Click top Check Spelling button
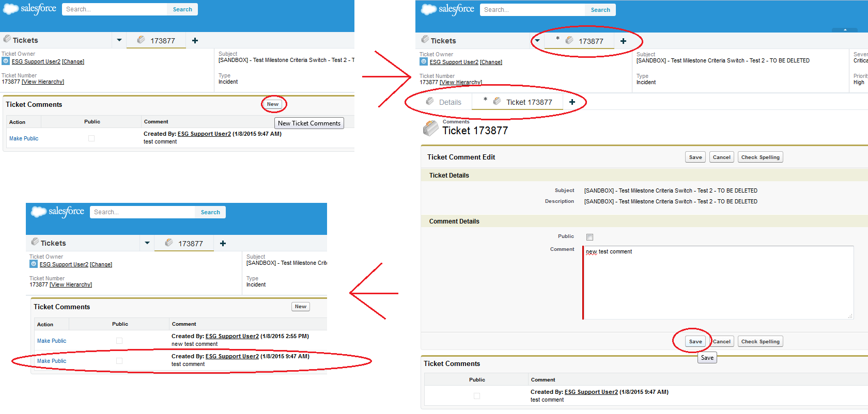Image resolution: width=868 pixels, height=414 pixels. (760, 157)
